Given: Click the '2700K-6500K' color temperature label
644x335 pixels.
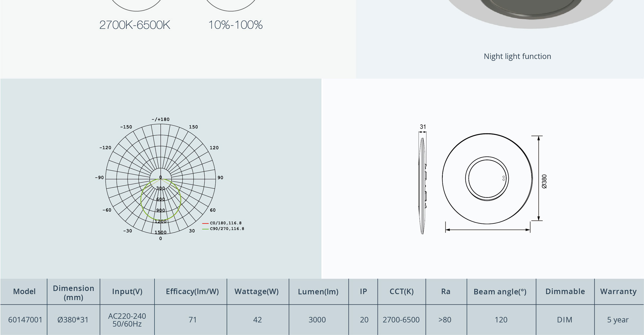Looking at the screenshot, I should coord(135,25).
